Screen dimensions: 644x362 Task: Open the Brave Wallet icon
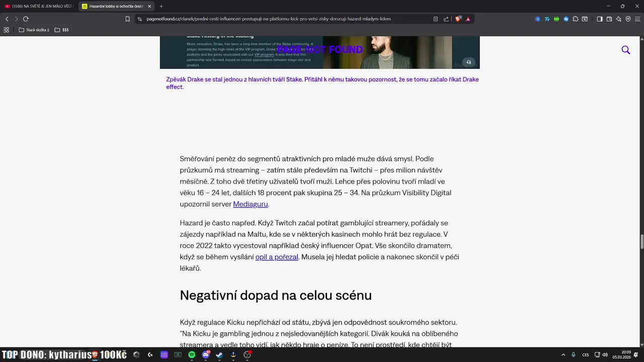(609, 19)
